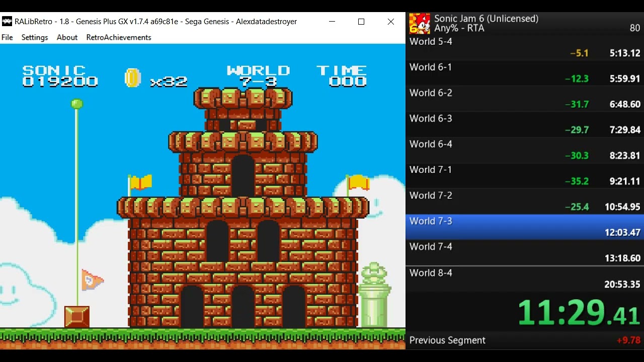Click the 12:03.47 split time

click(622, 233)
